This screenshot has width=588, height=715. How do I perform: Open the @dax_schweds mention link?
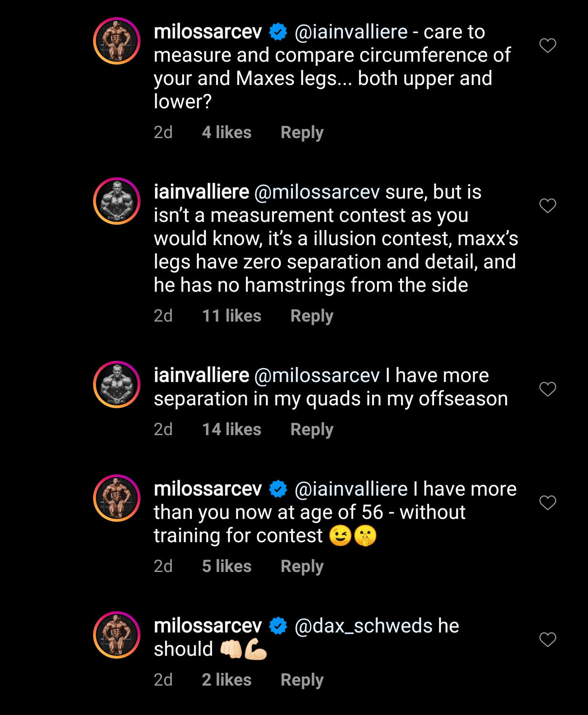(363, 626)
